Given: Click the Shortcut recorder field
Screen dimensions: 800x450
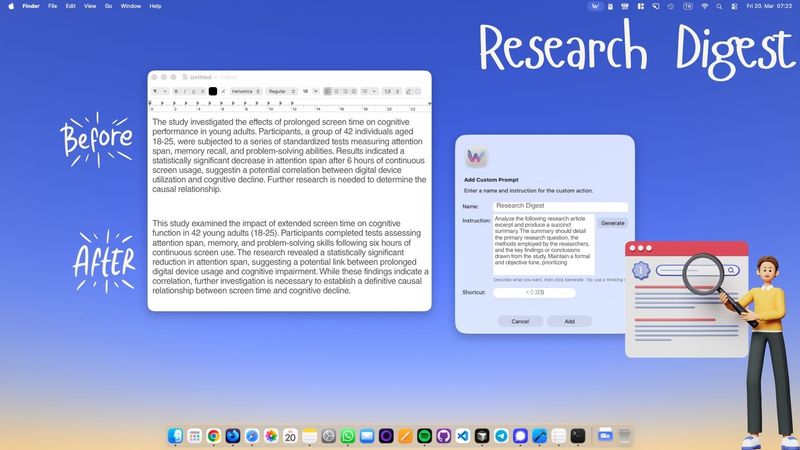Looking at the screenshot, I should [534, 292].
